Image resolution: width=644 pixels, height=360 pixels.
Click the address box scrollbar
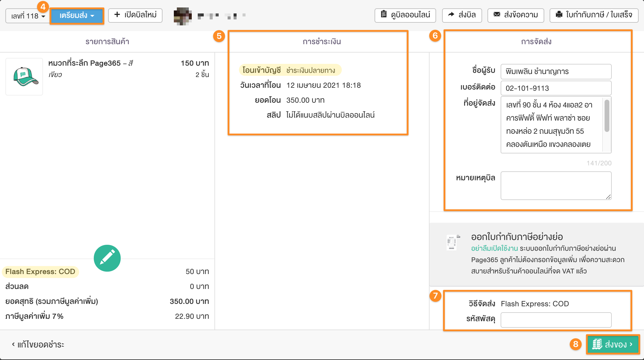607,116
